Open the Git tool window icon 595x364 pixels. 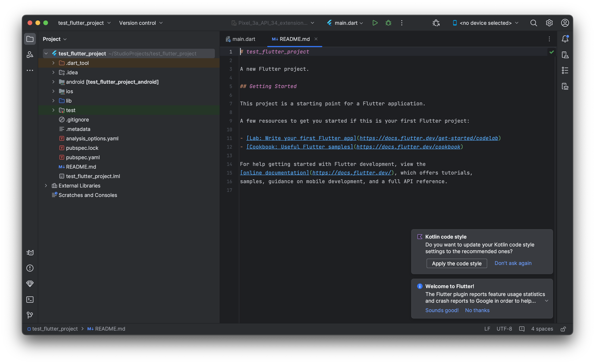pos(30,315)
